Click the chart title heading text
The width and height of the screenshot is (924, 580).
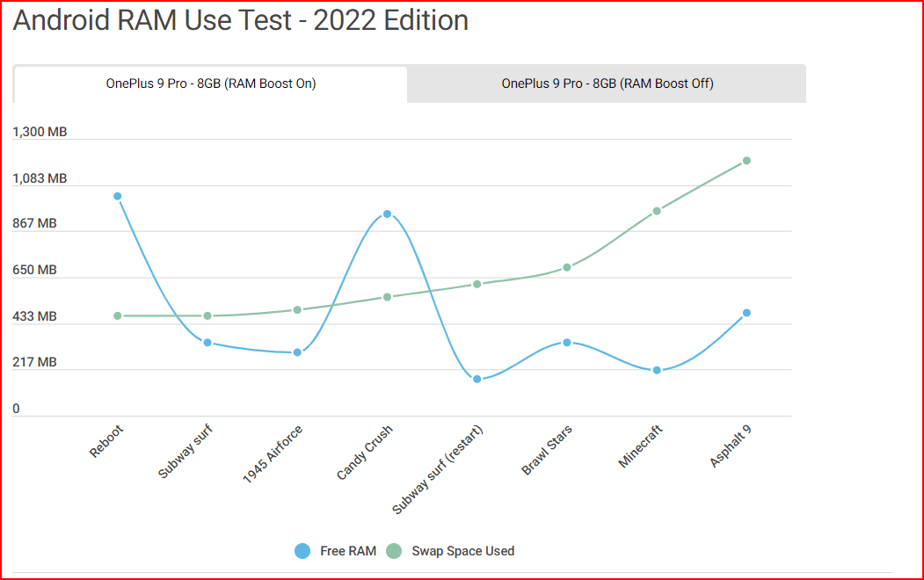[240, 21]
